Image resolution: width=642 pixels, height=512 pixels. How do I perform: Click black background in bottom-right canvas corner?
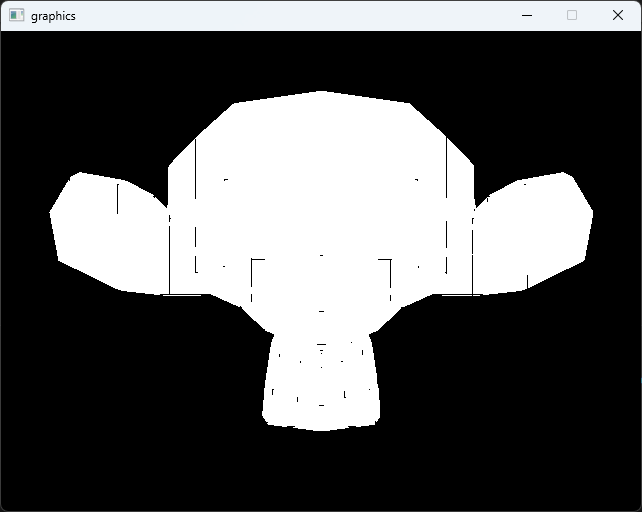click(x=610, y=480)
